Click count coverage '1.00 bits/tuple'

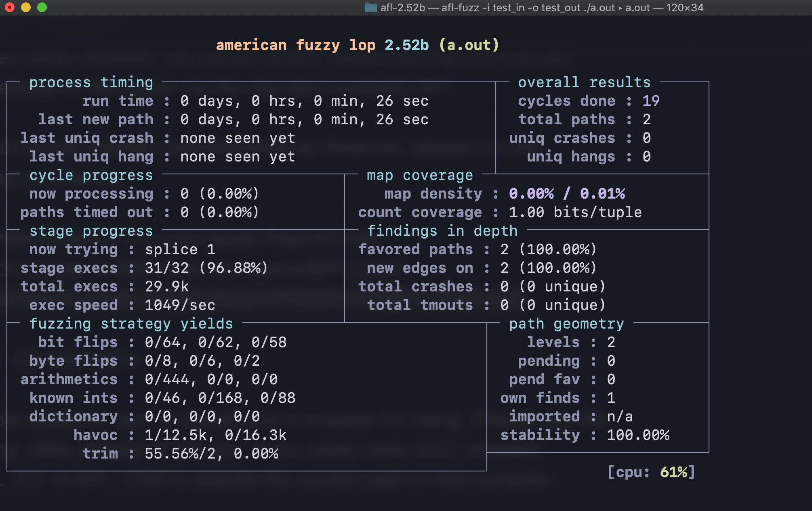(575, 212)
